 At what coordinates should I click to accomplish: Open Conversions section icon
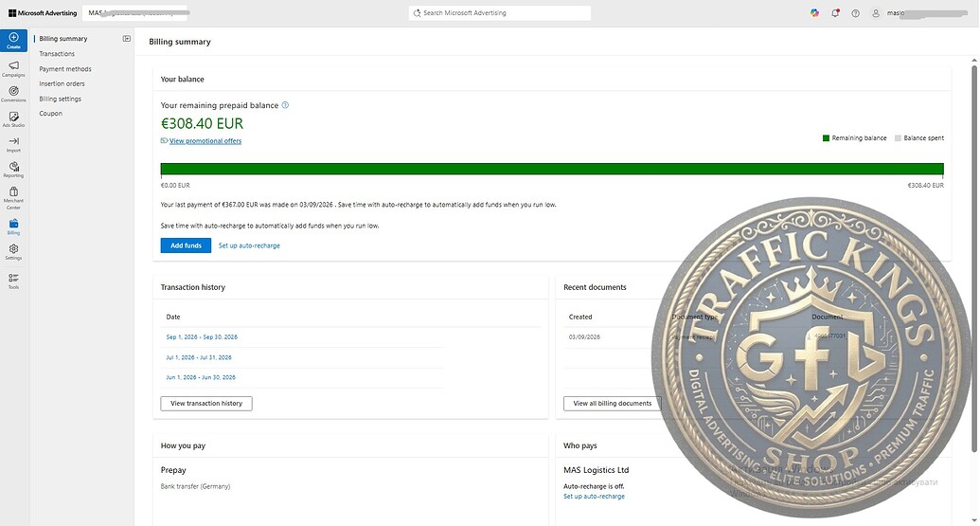click(x=13, y=91)
